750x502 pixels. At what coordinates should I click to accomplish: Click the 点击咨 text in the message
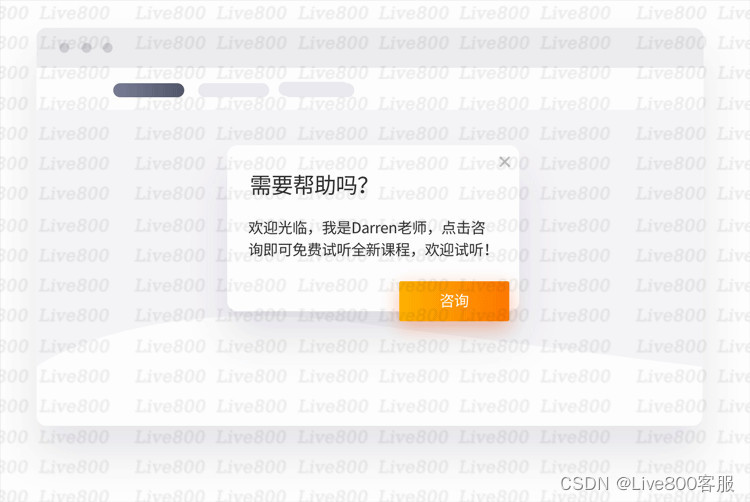tap(463, 228)
